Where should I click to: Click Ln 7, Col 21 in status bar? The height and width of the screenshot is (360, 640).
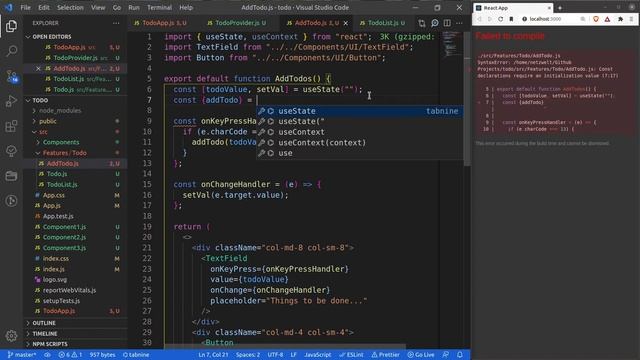coord(213,355)
